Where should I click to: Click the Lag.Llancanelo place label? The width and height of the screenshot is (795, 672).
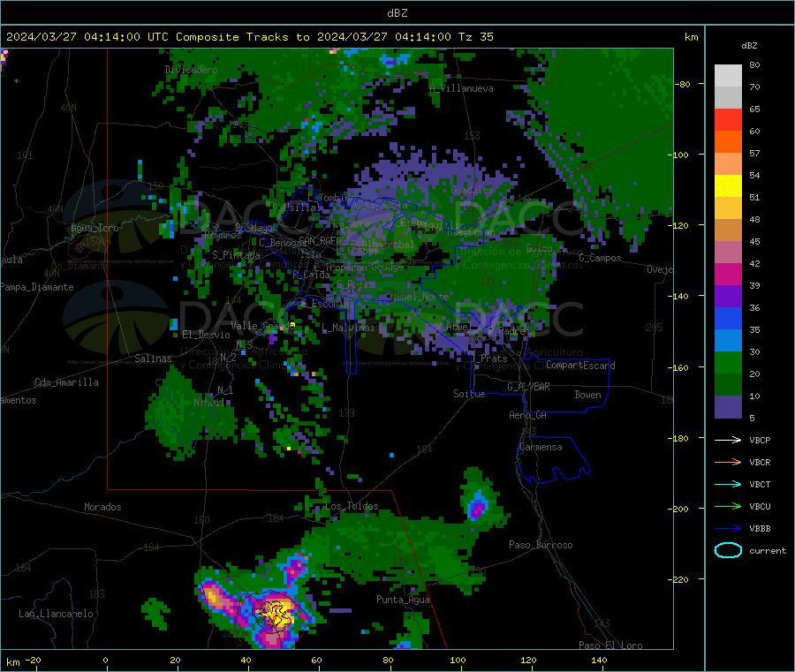(x=56, y=614)
